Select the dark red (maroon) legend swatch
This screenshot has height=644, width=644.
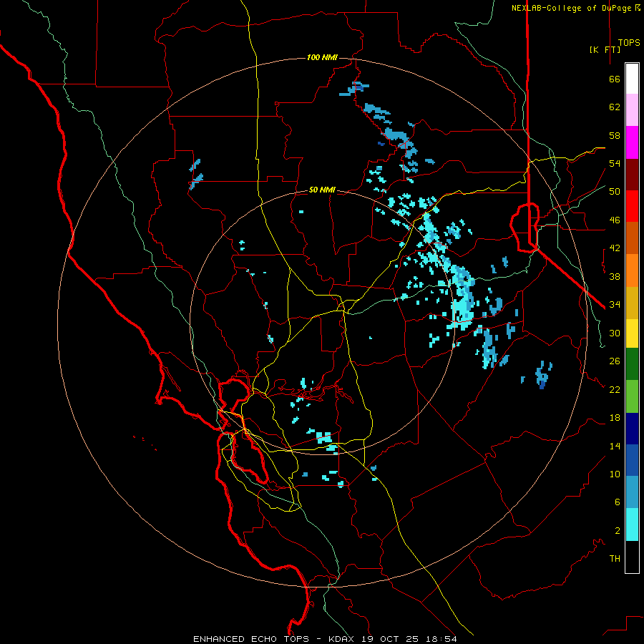[x=632, y=175]
